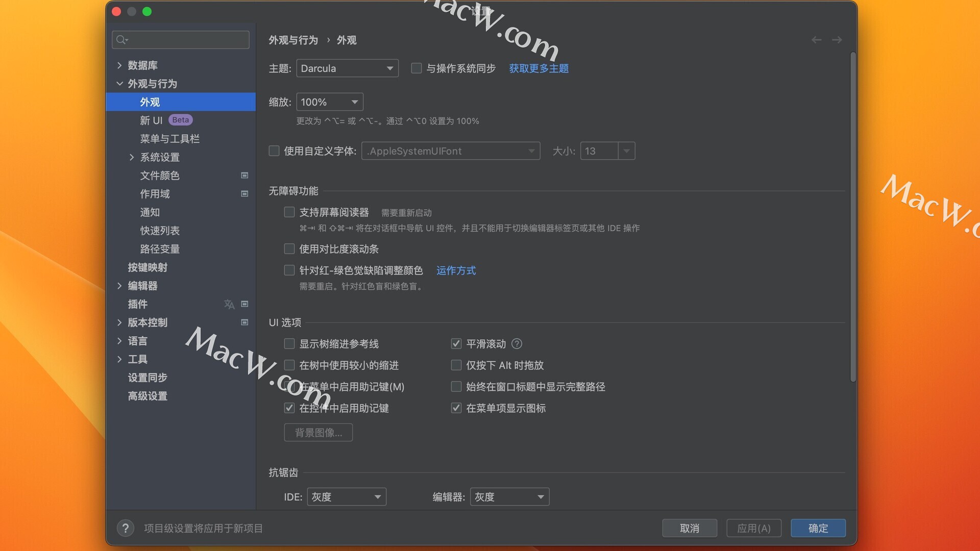Open the 运作方式 link

[x=456, y=270]
